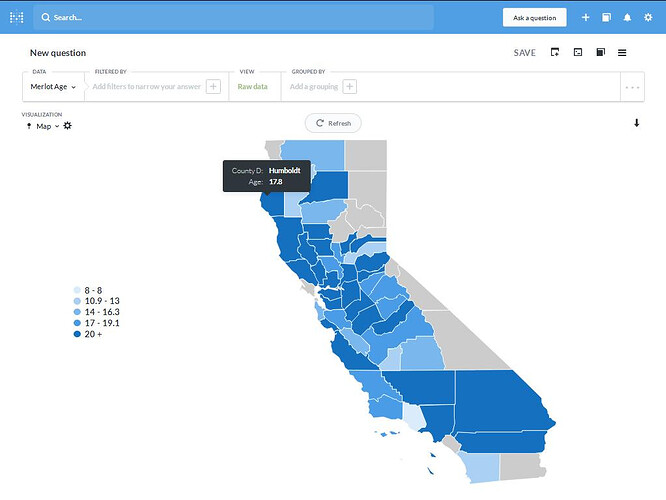
Task: Click the Ask a question button
Action: pos(534,17)
